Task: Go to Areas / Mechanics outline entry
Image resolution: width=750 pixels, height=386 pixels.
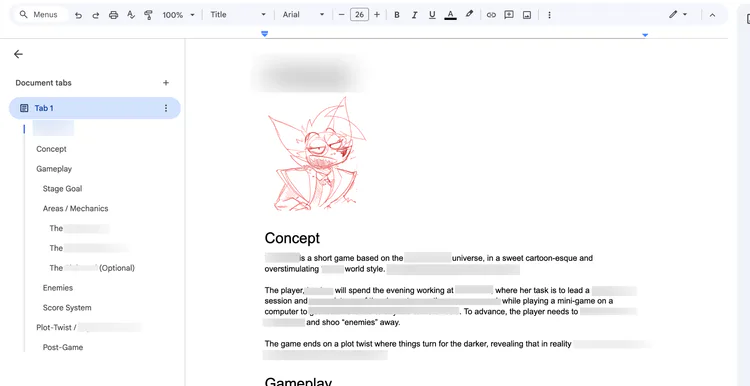Action: tap(76, 209)
